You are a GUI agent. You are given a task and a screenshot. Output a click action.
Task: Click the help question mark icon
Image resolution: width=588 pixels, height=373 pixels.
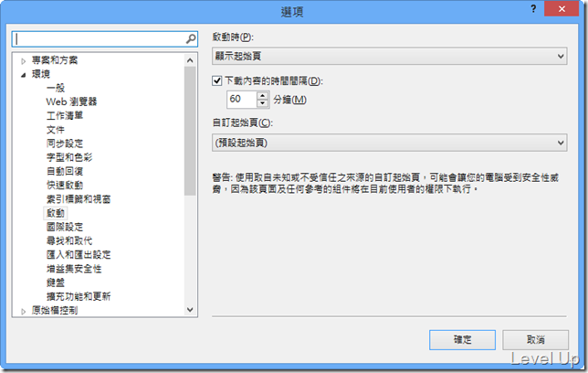[x=533, y=9]
